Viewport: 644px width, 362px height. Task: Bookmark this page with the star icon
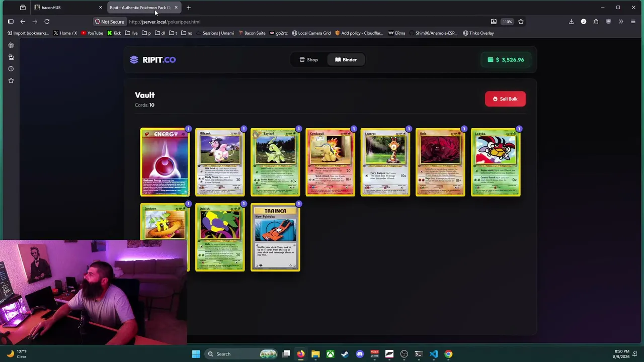point(521,22)
